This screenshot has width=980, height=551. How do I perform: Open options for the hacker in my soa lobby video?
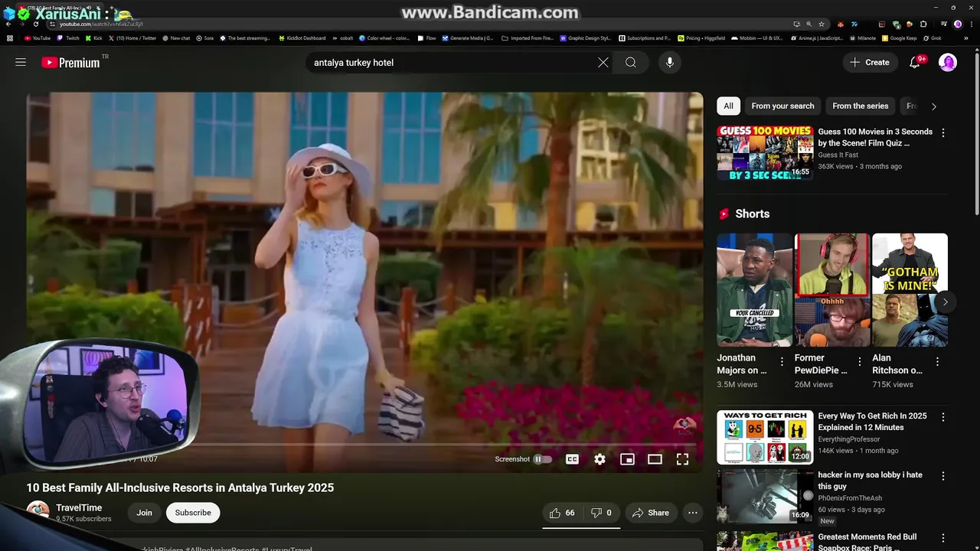pyautogui.click(x=943, y=476)
